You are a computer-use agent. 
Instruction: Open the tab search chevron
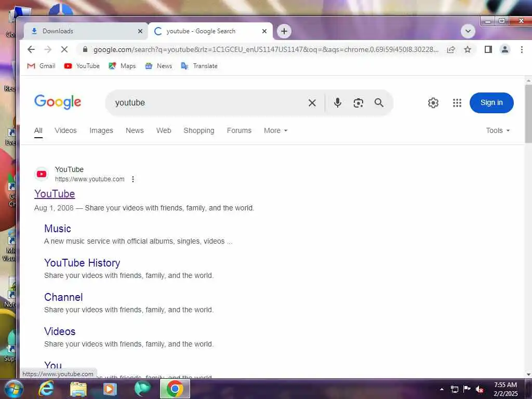coord(468,31)
